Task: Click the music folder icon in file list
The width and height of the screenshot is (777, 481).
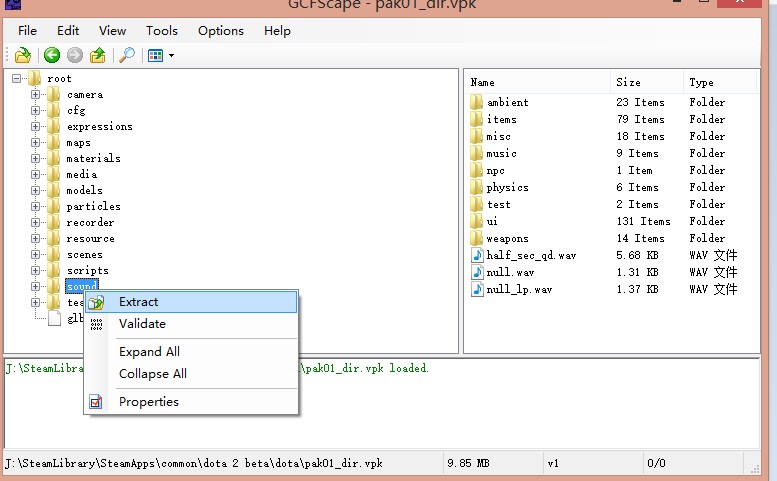Action: pos(476,153)
